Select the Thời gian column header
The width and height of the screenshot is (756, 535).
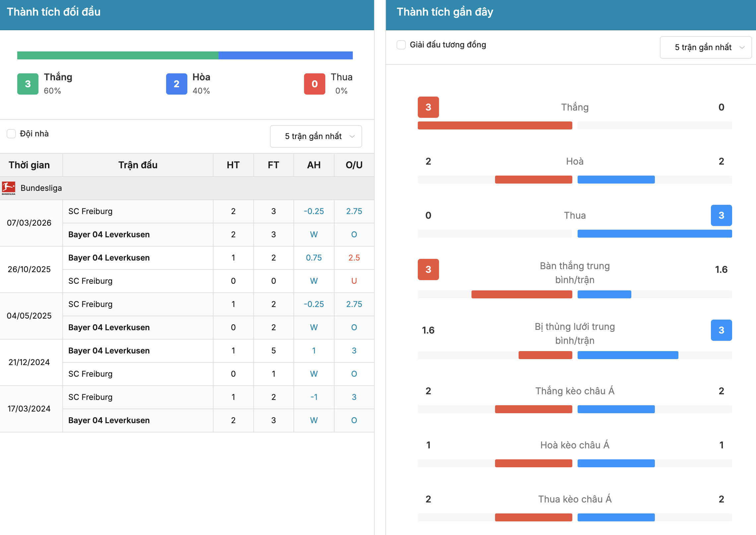click(x=30, y=165)
